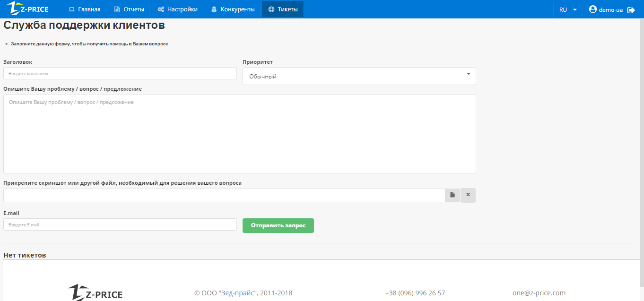This screenshot has height=301, width=644.
Task: Click the Служба поддержки клиентов heading
Action: 84,25
